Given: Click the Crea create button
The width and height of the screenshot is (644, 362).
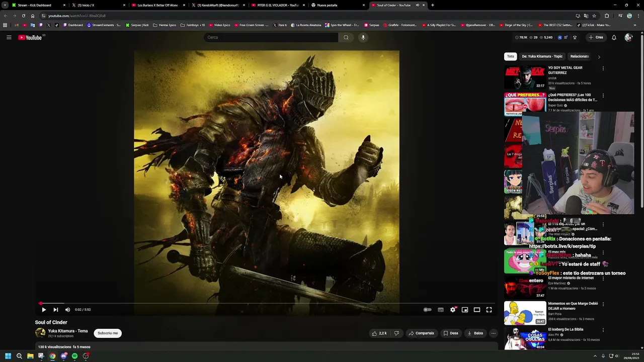Looking at the screenshot, I should point(596,37).
